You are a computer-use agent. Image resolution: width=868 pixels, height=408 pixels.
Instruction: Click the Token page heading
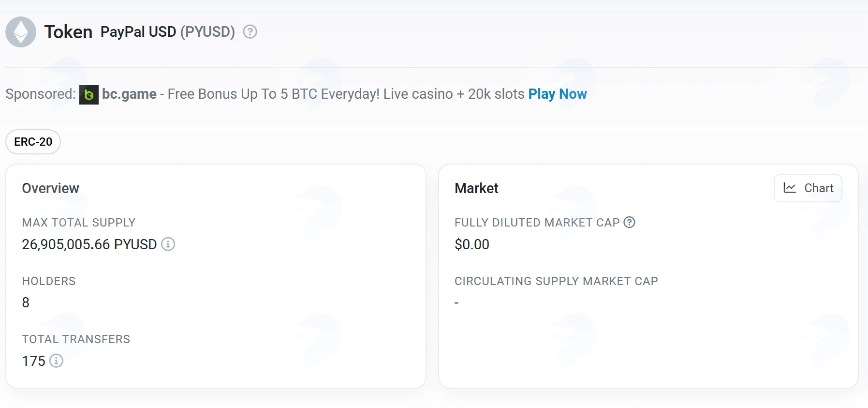coord(68,32)
